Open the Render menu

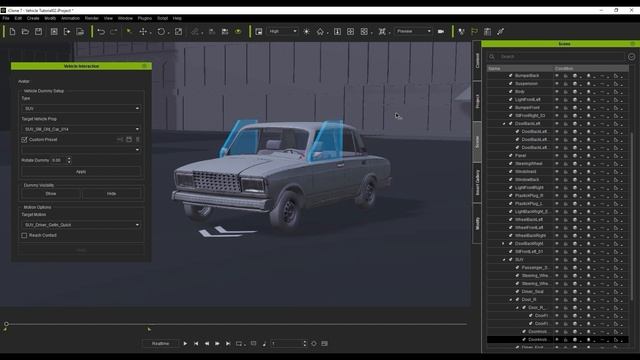tap(91, 18)
